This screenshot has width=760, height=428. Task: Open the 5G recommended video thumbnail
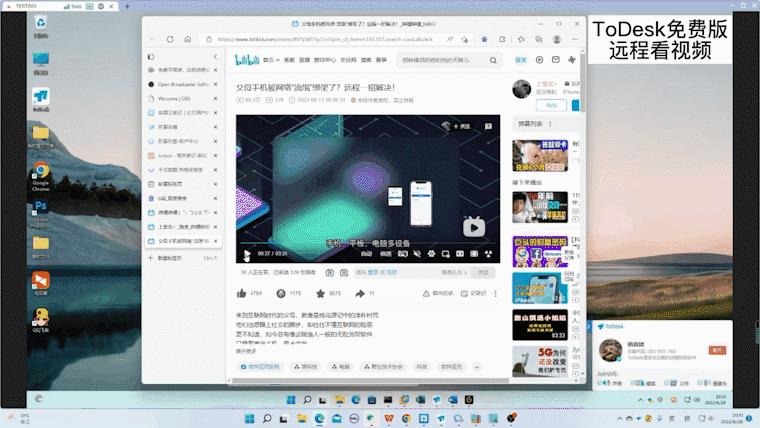540,362
